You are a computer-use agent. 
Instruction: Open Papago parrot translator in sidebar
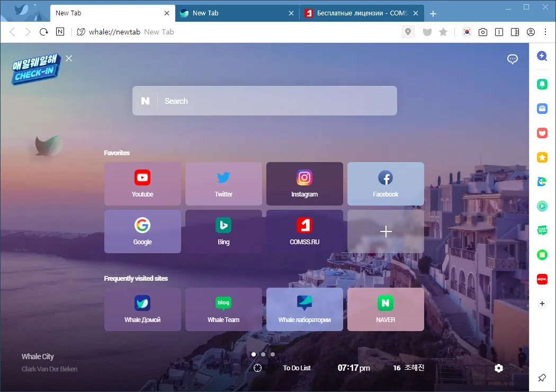tap(542, 182)
